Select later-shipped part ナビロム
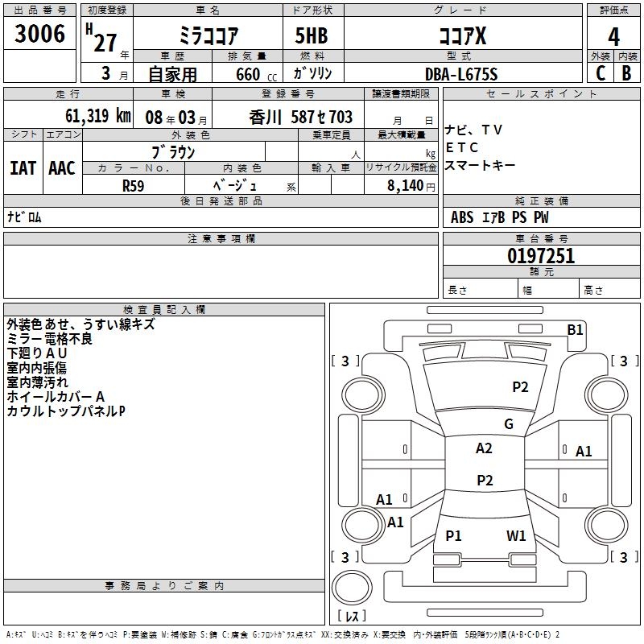The image size is (644, 644). point(24,217)
